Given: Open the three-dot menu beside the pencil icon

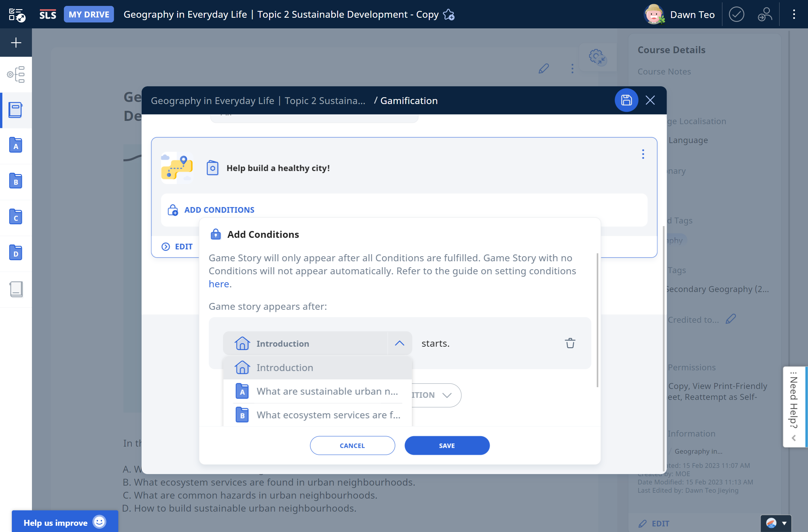Looking at the screenshot, I should coord(572,68).
